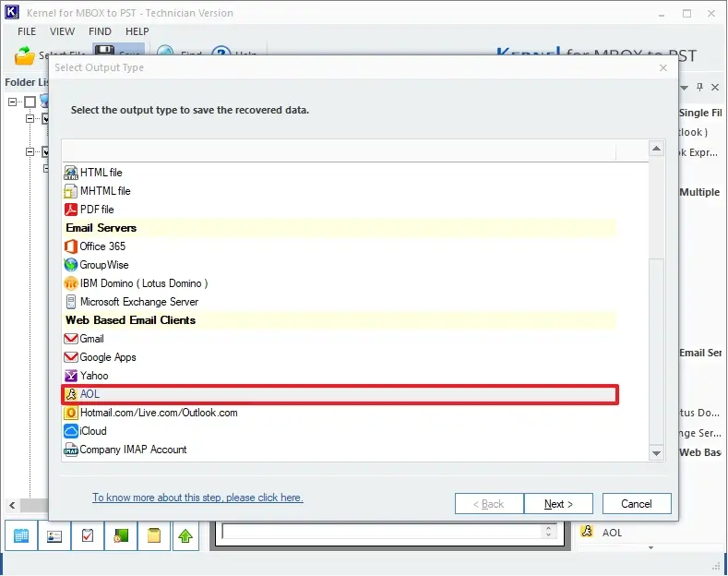728x576 pixels.
Task: Click the Back button
Action: point(489,504)
